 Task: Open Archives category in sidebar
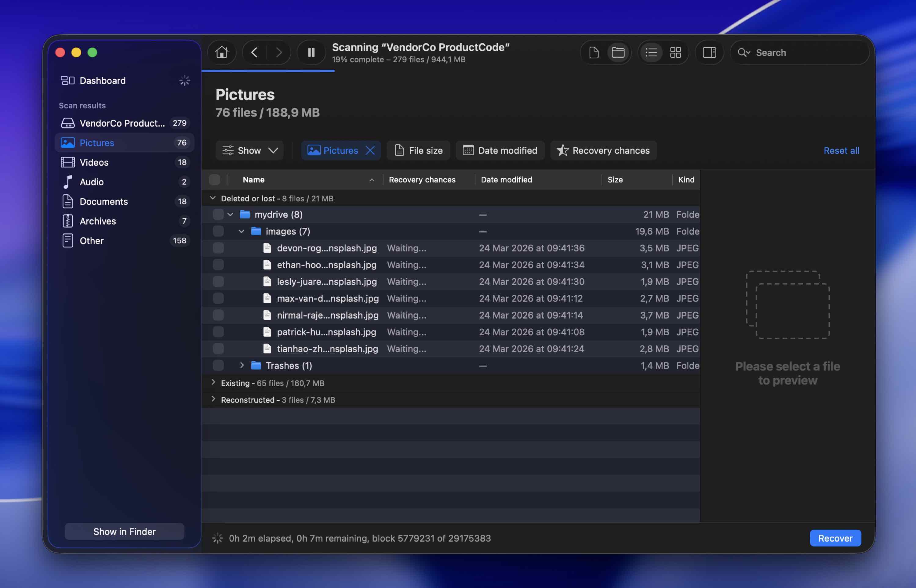click(x=125, y=221)
